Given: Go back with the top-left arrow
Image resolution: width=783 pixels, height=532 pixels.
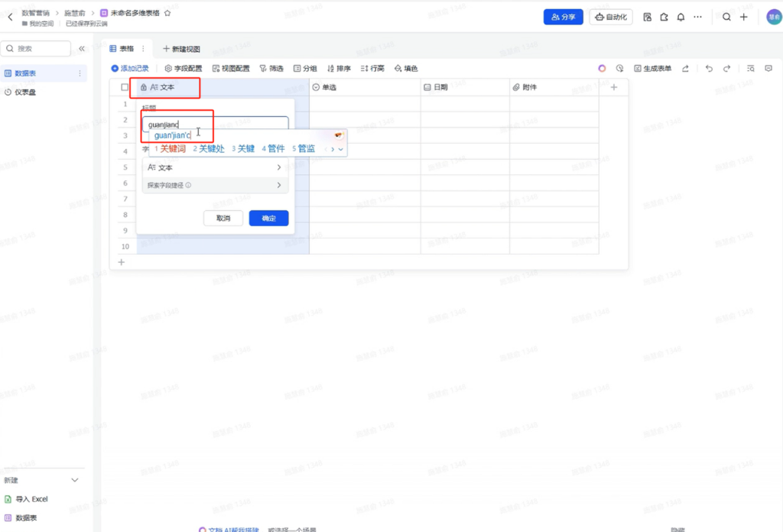Looking at the screenshot, I should click(10, 17).
